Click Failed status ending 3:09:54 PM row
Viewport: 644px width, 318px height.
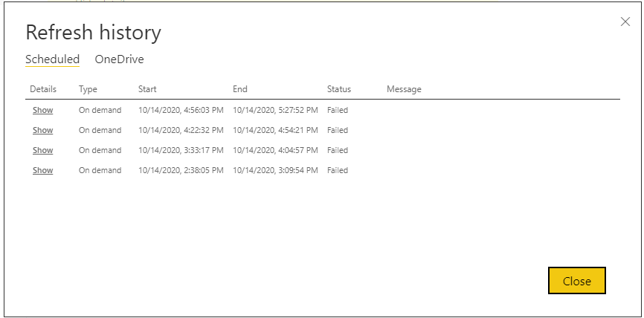(x=338, y=171)
